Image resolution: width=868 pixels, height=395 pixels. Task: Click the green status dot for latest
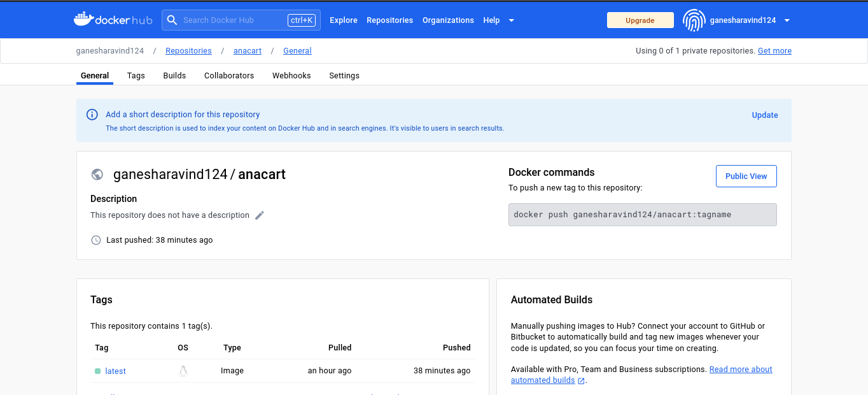(x=97, y=371)
